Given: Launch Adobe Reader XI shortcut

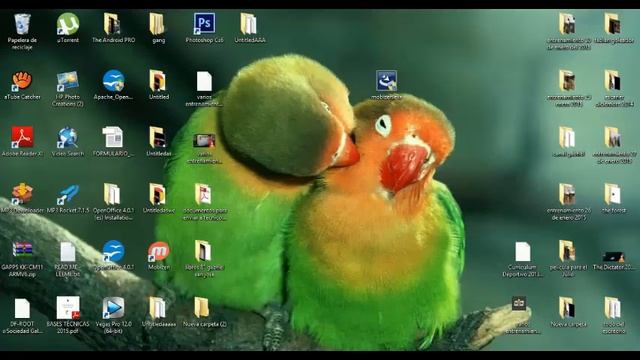Looking at the screenshot, I should tap(22, 137).
